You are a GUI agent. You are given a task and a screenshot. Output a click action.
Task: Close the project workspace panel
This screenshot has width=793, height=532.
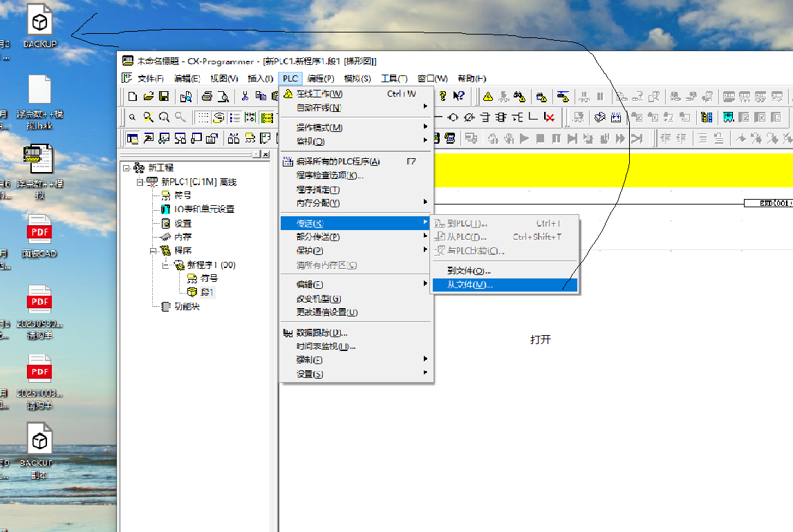click(x=265, y=154)
